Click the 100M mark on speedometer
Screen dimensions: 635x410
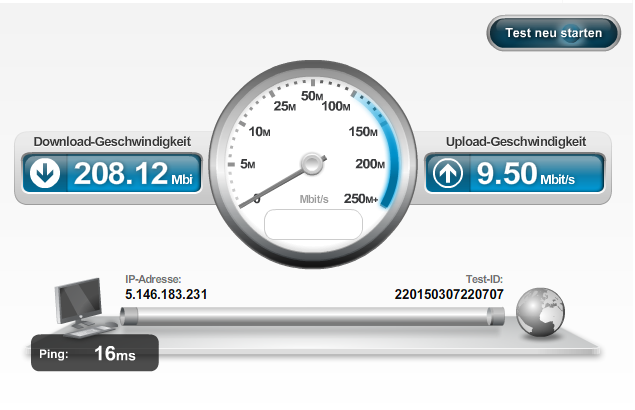point(336,106)
